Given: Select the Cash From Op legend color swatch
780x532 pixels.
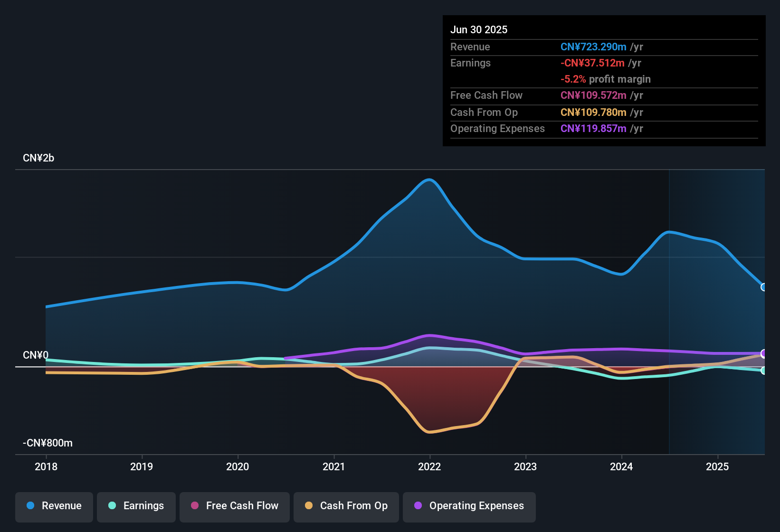Looking at the screenshot, I should pyautogui.click(x=308, y=506).
